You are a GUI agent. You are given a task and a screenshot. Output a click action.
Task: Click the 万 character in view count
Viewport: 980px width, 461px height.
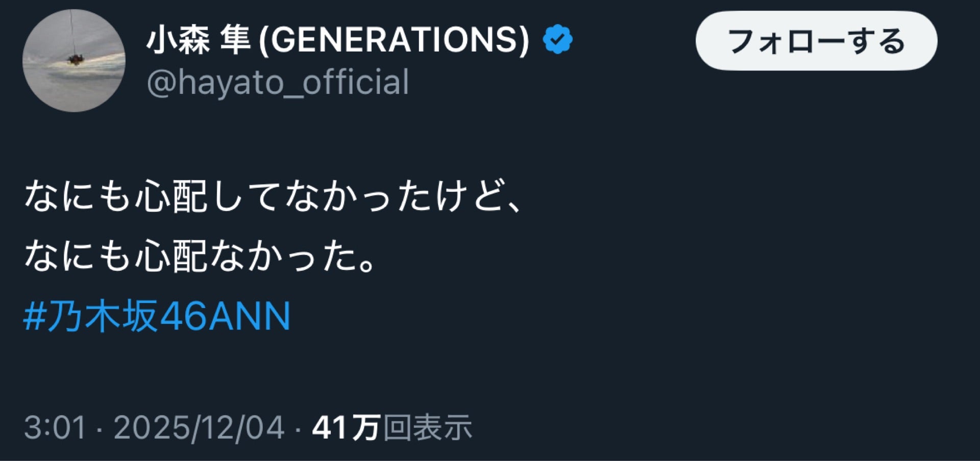coord(365,427)
